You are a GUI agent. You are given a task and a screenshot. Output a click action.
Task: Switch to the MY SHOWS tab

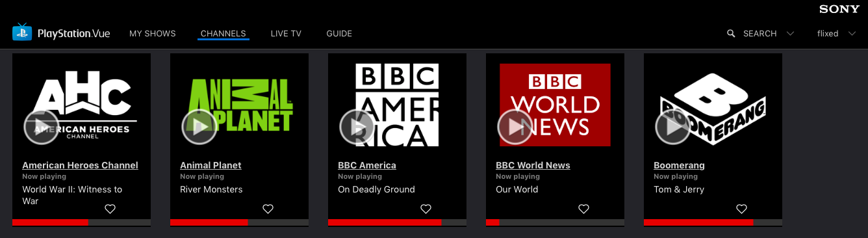(x=153, y=33)
